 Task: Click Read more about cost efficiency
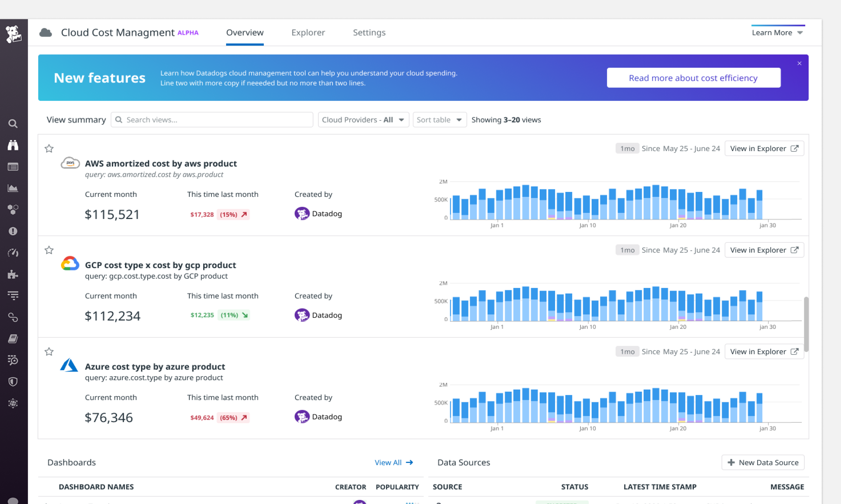[x=693, y=78]
